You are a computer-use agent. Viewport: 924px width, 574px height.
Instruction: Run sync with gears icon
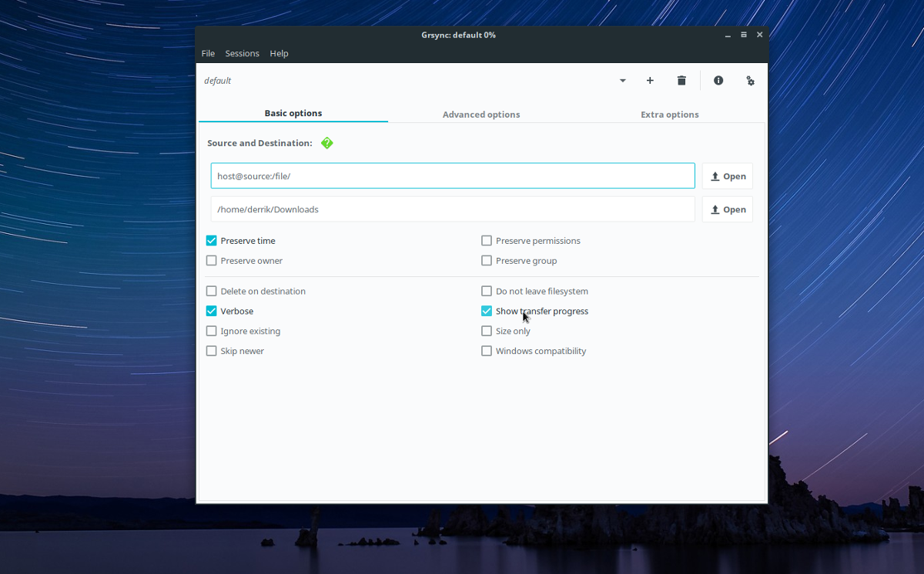(750, 81)
